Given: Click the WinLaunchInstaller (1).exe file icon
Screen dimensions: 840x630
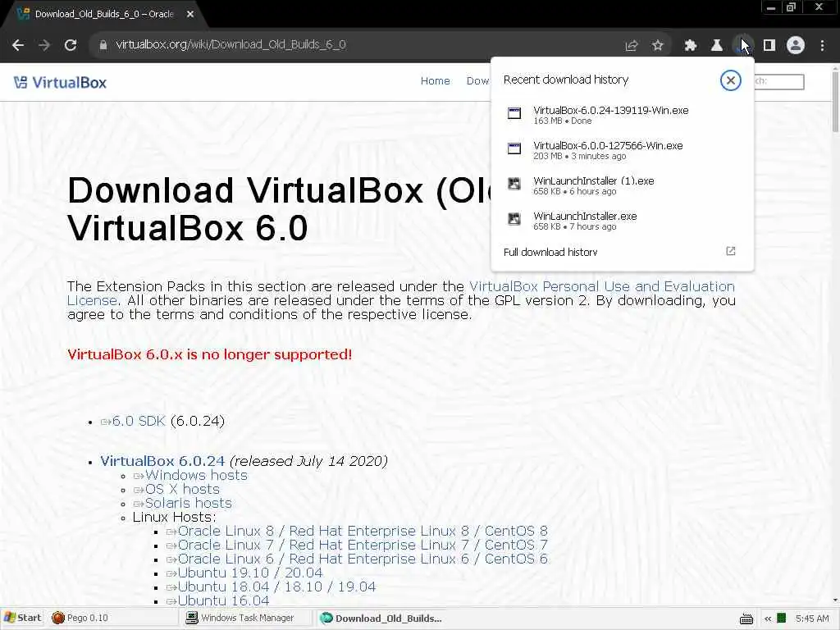Looking at the screenshot, I should 514,184.
